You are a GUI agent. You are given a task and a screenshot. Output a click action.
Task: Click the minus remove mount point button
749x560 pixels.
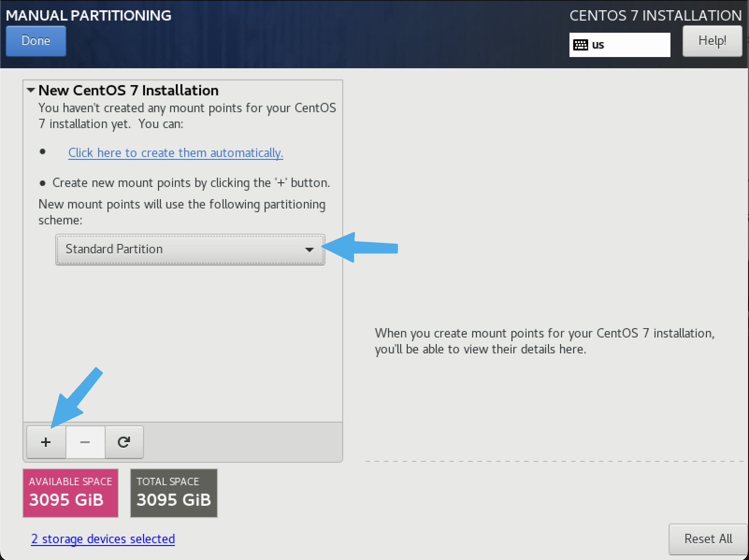[85, 442]
